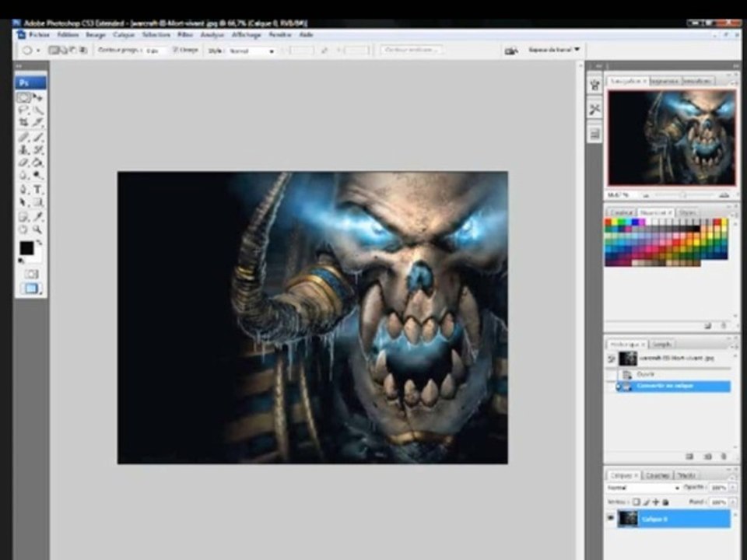The width and height of the screenshot is (747, 560).
Task: Select the Paint Bucket tool
Action: pyautogui.click(x=38, y=163)
